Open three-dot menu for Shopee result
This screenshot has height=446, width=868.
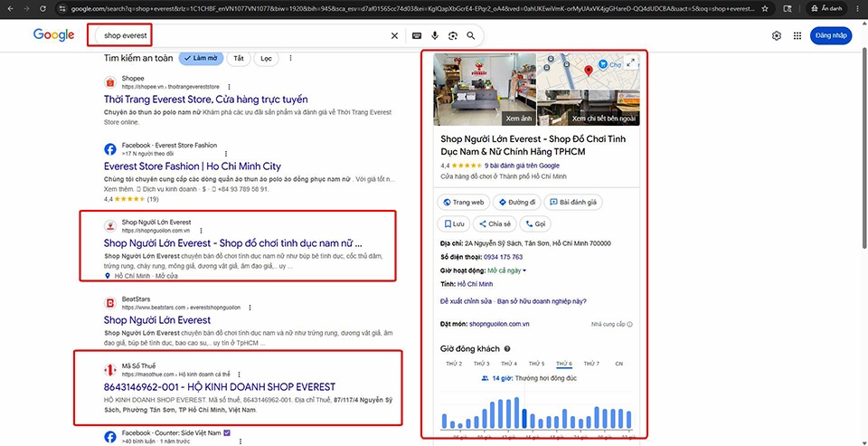[x=229, y=87]
